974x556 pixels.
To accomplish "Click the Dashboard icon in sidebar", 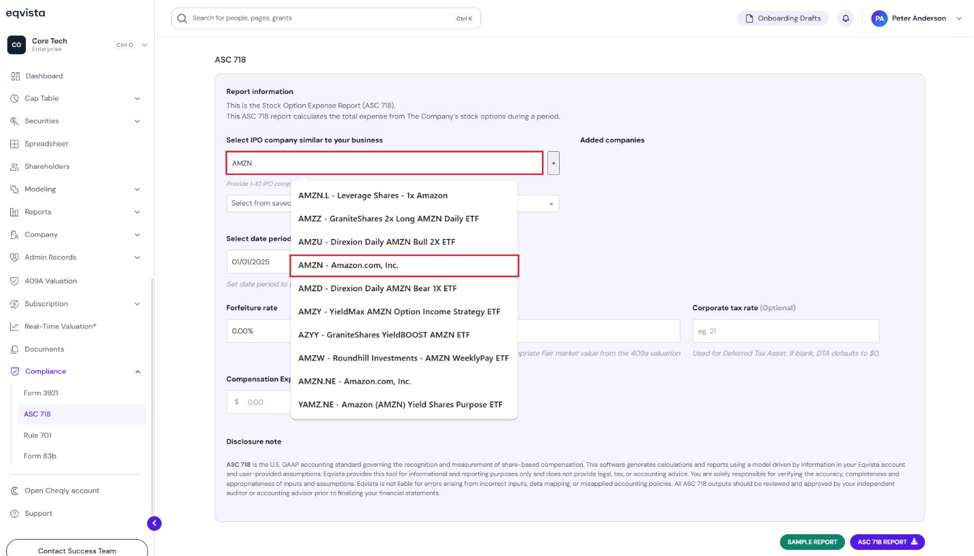I will (16, 76).
